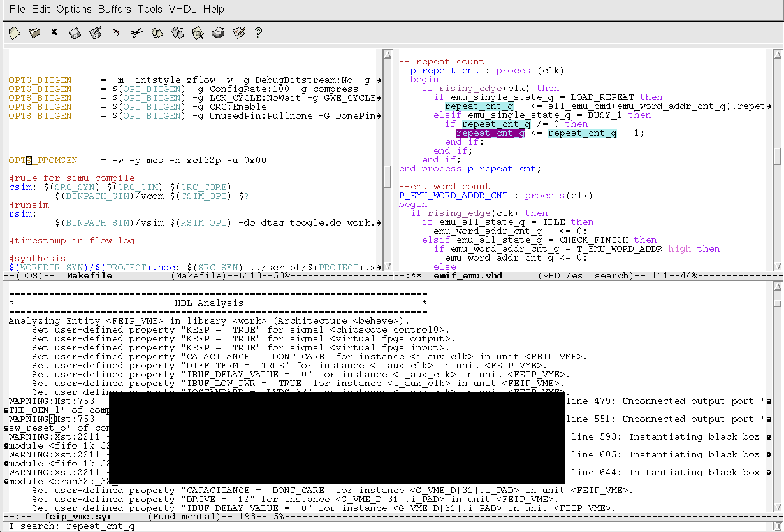Click the 'rsim:' target in Makefile
784x532 pixels.
tap(22, 213)
